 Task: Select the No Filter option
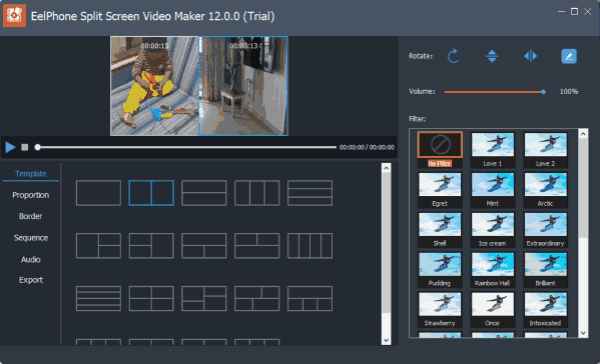click(x=440, y=149)
